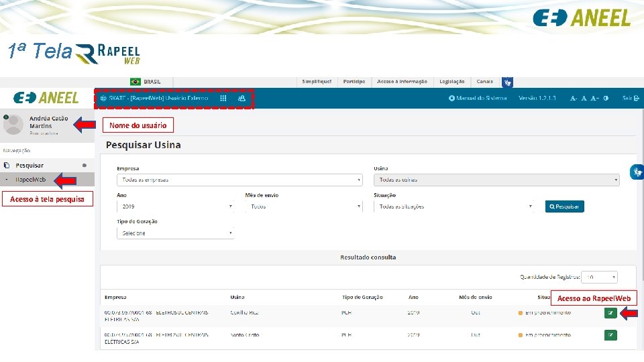Click the edit icon for Santo Cristo row

click(x=610, y=335)
